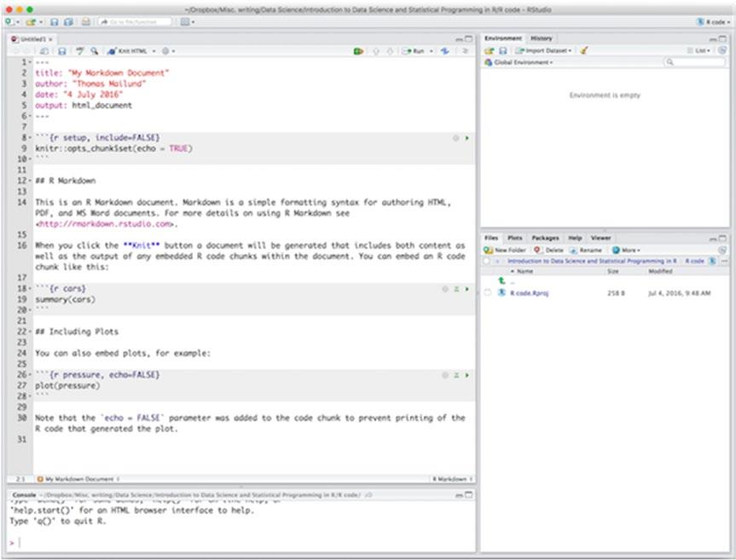Screen dimensions: 736x560
Task: Open the R Markdown file type selector
Action: pos(452,479)
